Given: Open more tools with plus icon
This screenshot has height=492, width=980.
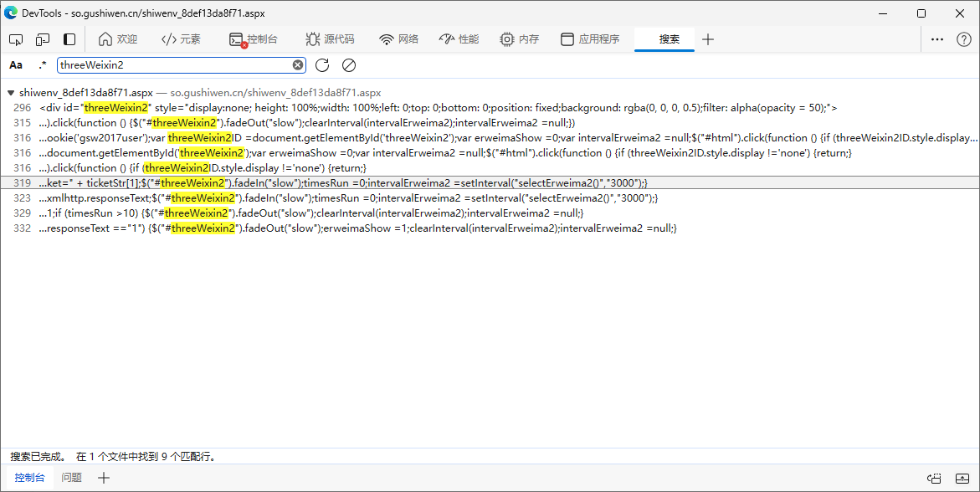Looking at the screenshot, I should (708, 39).
